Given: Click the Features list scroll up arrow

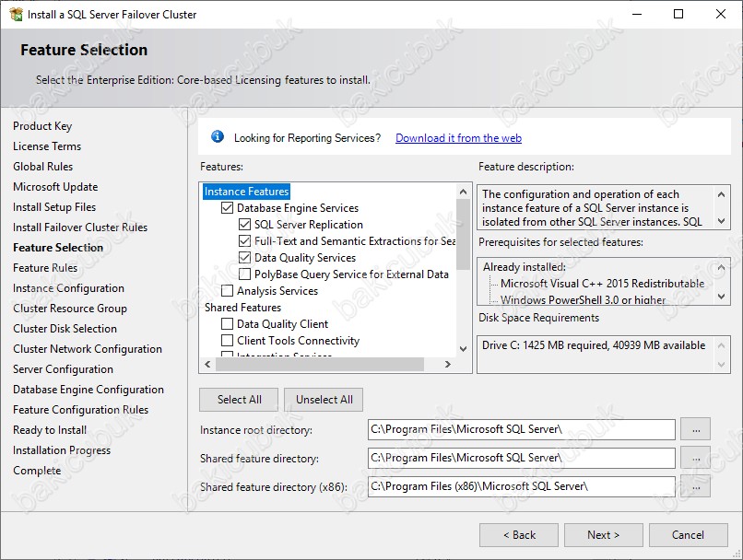Looking at the screenshot, I should click(463, 192).
